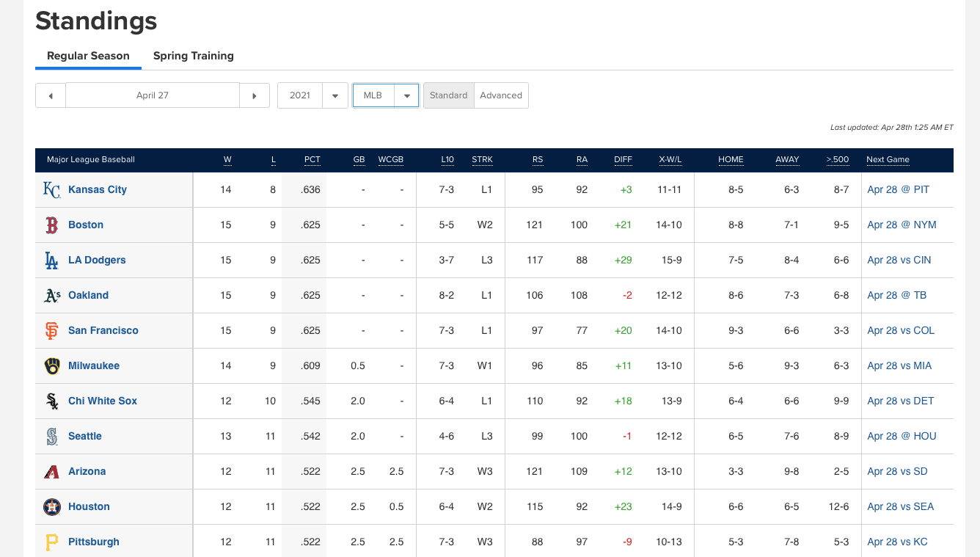Sort standings by L10 column header
This screenshot has height=557, width=980.
[x=447, y=159]
